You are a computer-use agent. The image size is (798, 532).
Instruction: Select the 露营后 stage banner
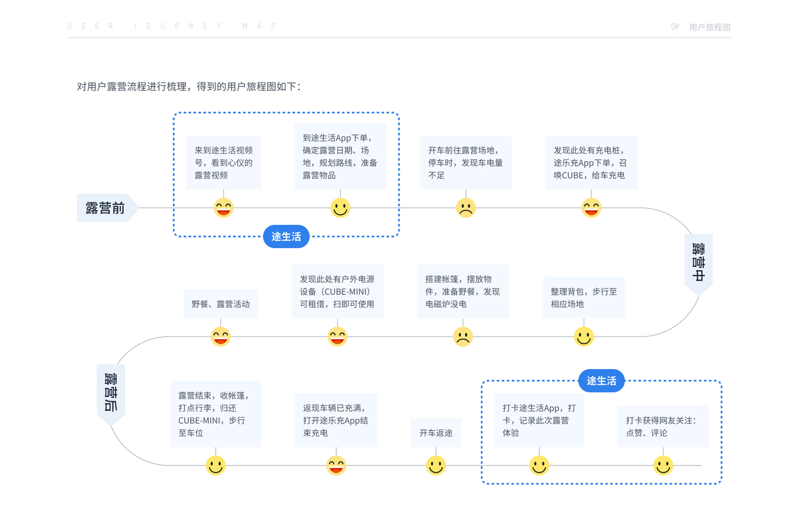point(111,390)
